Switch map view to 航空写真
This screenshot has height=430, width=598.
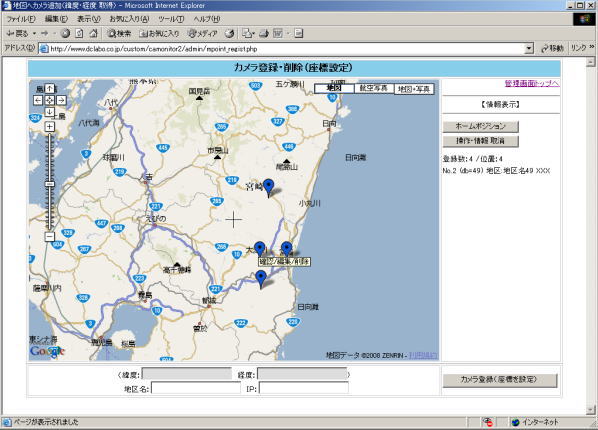coord(374,88)
